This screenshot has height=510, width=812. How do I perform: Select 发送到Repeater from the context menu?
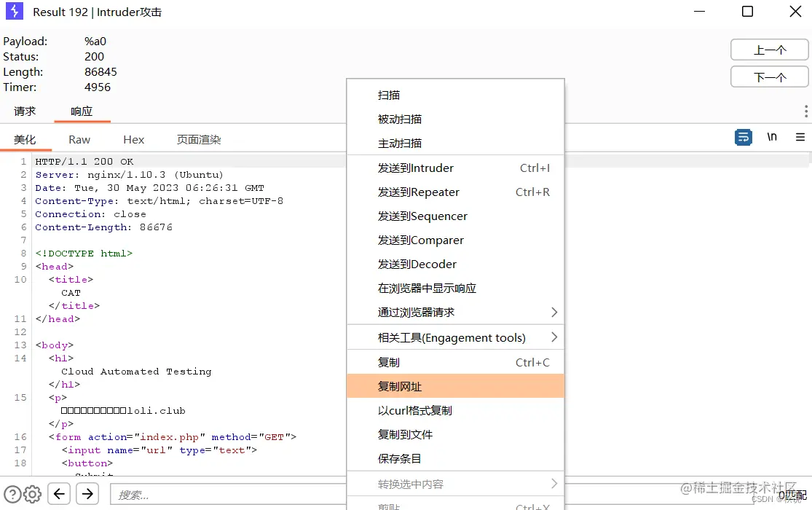[x=419, y=192]
